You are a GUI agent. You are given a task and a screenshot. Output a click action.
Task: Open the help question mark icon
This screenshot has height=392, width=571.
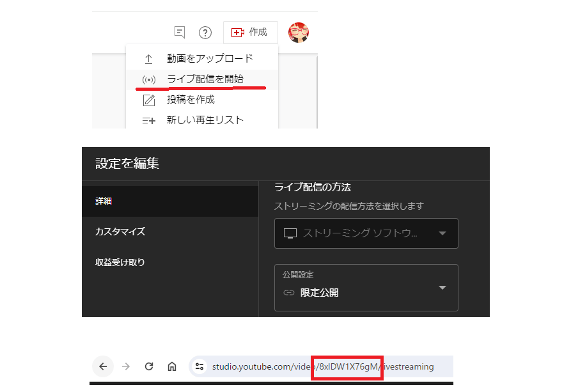(x=205, y=33)
